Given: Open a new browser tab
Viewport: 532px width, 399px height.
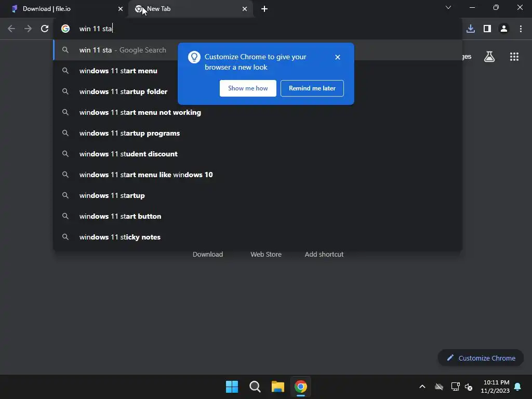Looking at the screenshot, I should [x=264, y=9].
